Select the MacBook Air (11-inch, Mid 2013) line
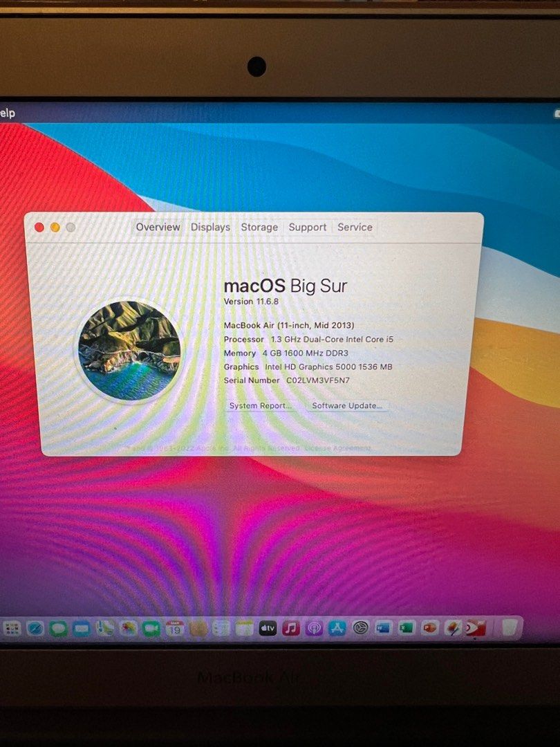Image resolution: width=560 pixels, height=747 pixels. [289, 325]
